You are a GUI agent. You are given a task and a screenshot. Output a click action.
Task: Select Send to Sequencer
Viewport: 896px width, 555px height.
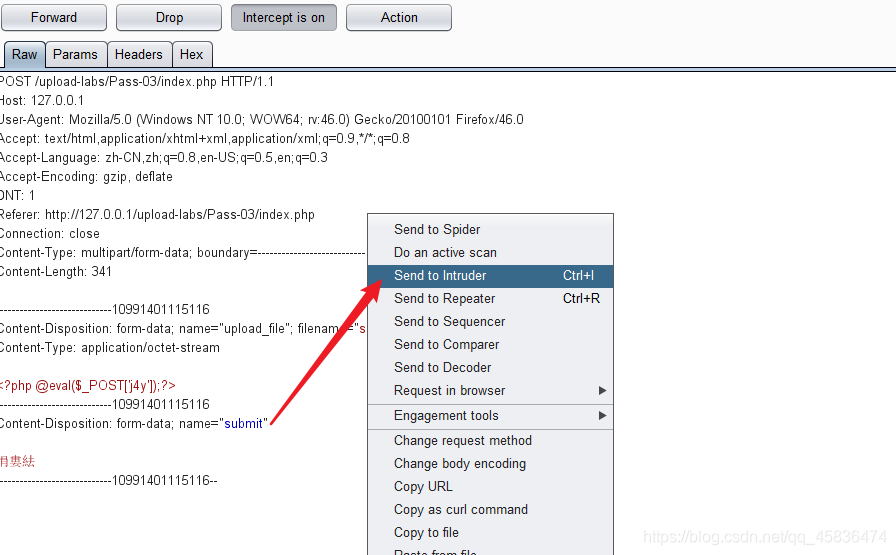tap(490, 322)
